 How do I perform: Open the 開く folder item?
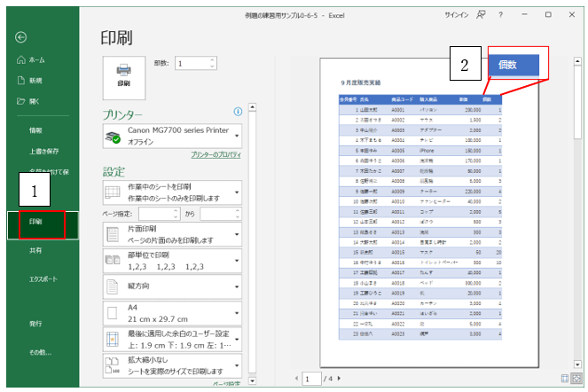click(x=32, y=100)
